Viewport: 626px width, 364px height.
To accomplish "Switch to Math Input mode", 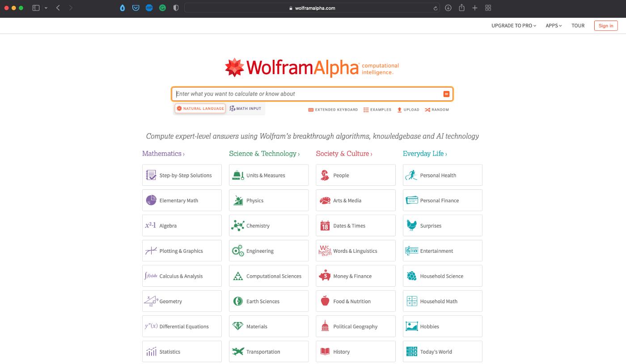I will pyautogui.click(x=245, y=109).
